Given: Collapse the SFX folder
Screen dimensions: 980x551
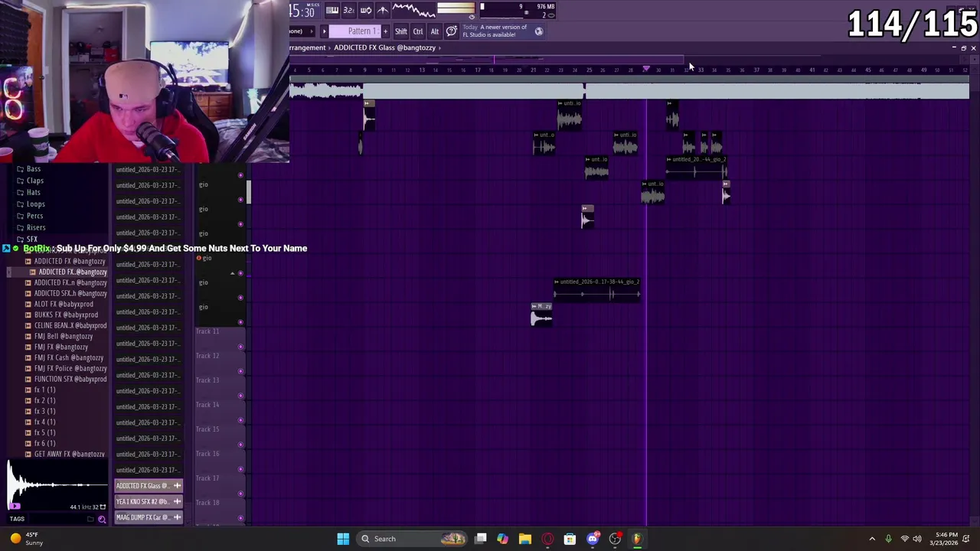Looking at the screenshot, I should (31, 240).
